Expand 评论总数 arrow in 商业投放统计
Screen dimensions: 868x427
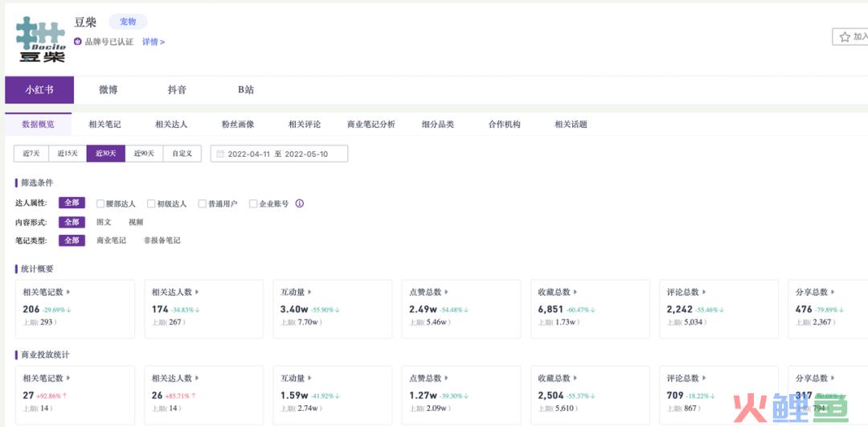tap(705, 378)
